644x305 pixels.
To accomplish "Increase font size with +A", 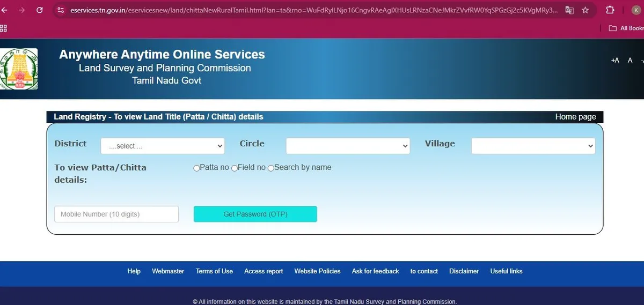I will (615, 61).
